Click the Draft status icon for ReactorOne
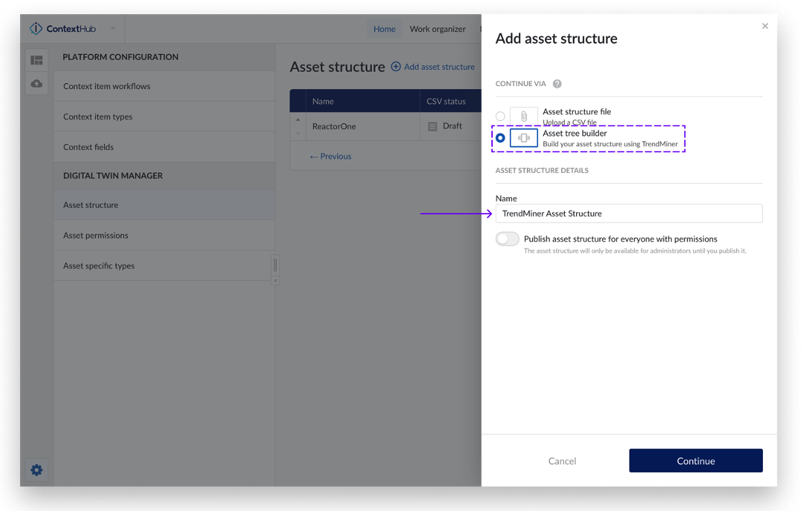The height and width of the screenshot is (511, 812). 433,127
